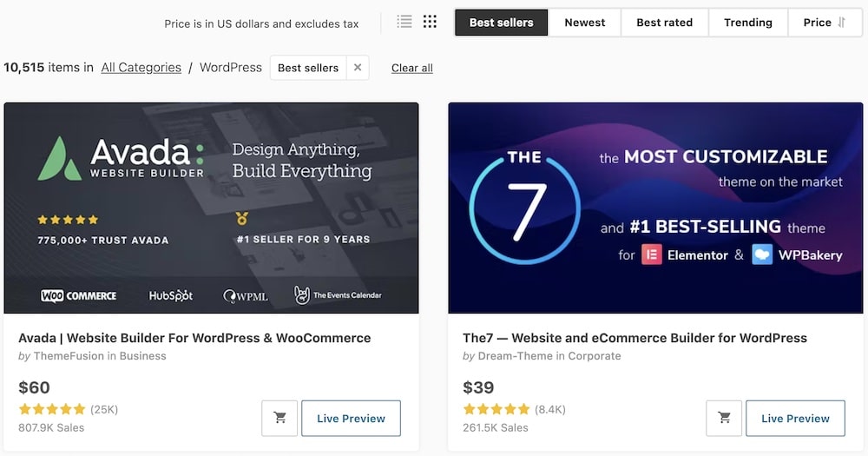Toggle the Price sort direction arrows
Image resolution: width=868 pixels, height=456 pixels.
[x=841, y=23]
